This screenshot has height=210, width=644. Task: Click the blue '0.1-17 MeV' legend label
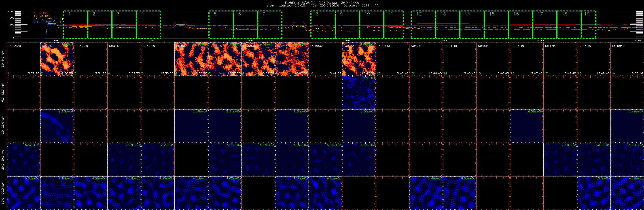48,22
